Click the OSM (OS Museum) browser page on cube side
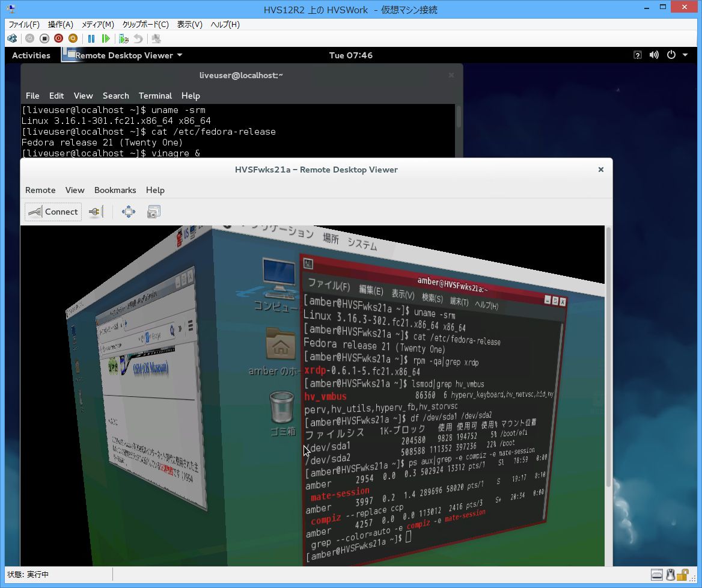Viewport: 702px width, 588px height. pyautogui.click(x=150, y=369)
